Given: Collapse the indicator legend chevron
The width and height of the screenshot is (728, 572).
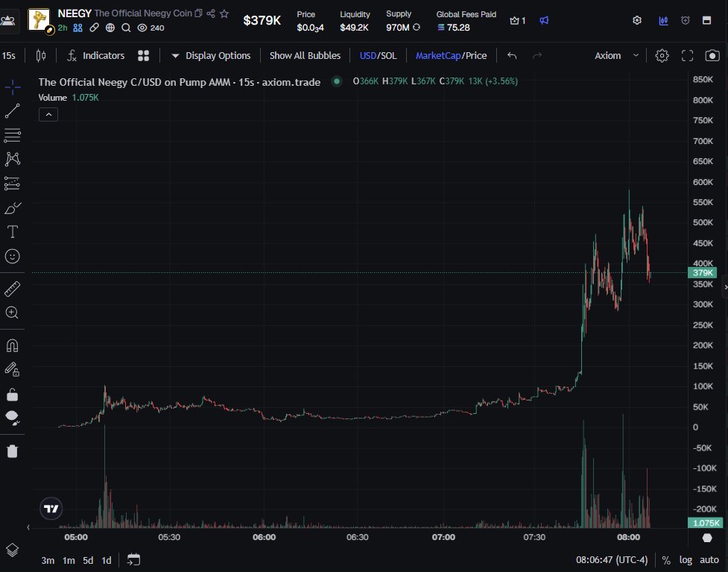Looking at the screenshot, I should [48, 114].
